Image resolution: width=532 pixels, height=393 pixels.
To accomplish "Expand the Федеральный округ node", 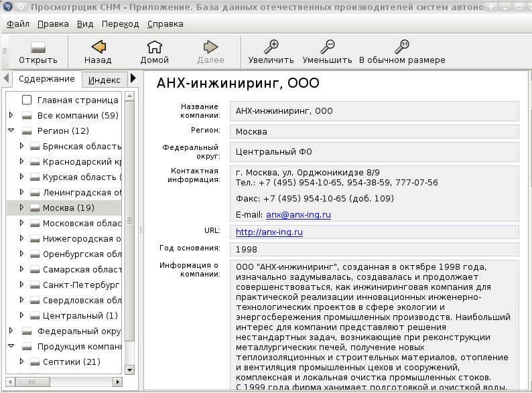I will (11, 330).
